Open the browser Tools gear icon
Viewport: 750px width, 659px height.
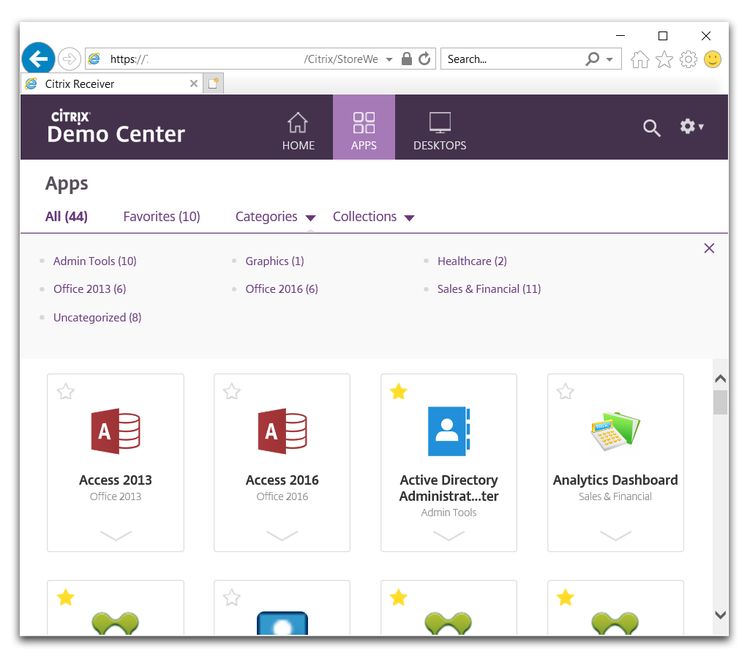[688, 59]
